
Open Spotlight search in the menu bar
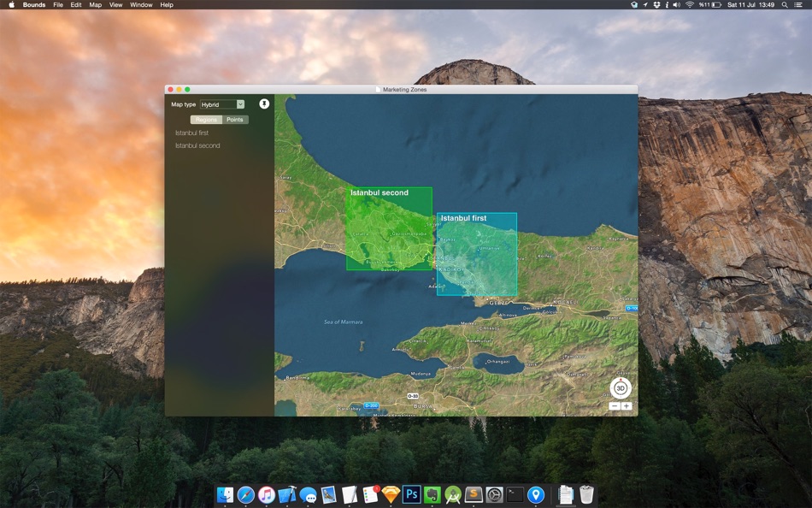pos(785,4)
